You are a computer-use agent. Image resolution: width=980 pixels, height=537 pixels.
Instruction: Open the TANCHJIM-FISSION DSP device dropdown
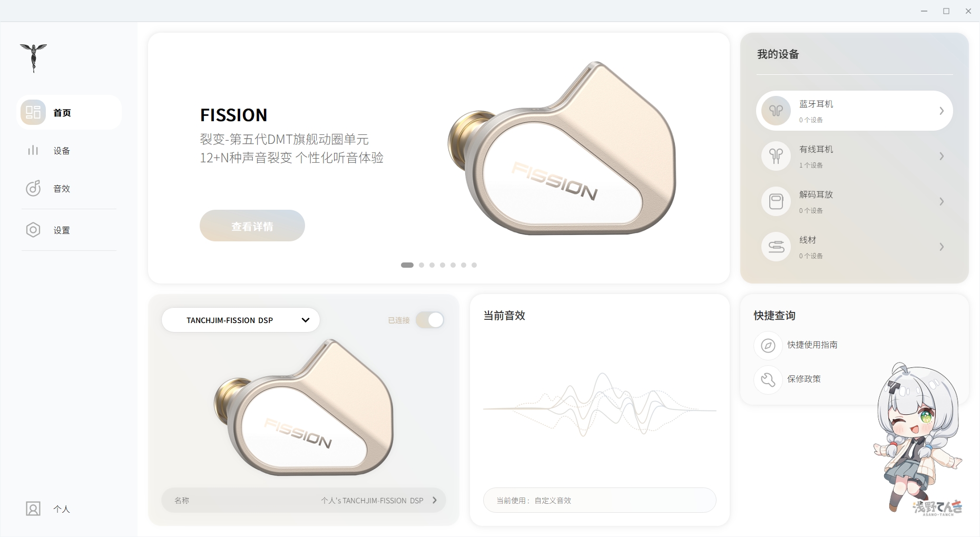241,320
